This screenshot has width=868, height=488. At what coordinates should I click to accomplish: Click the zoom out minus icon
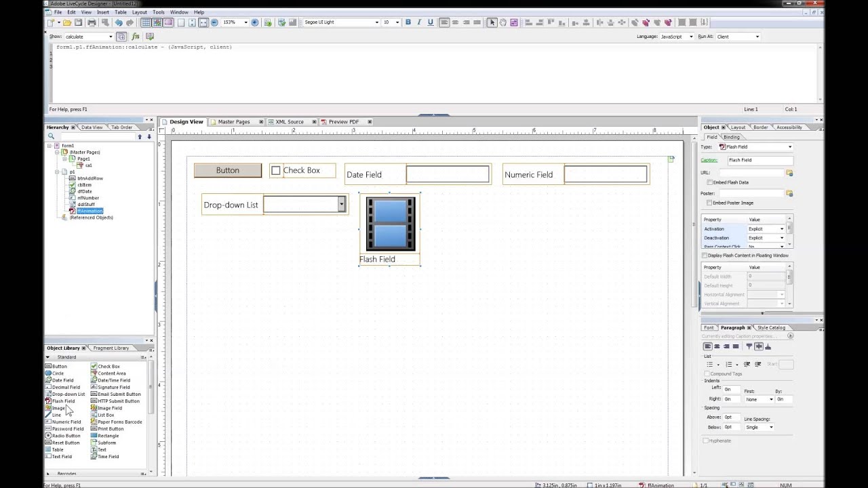214,22
